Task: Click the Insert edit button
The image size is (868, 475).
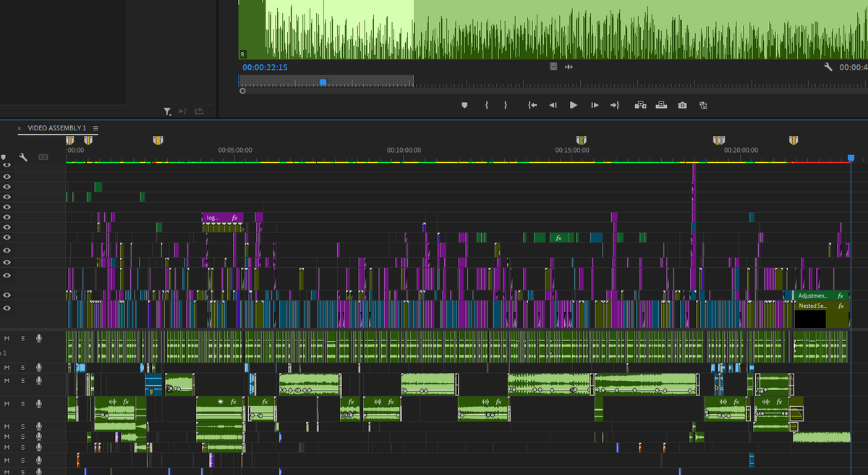Action: tap(640, 105)
